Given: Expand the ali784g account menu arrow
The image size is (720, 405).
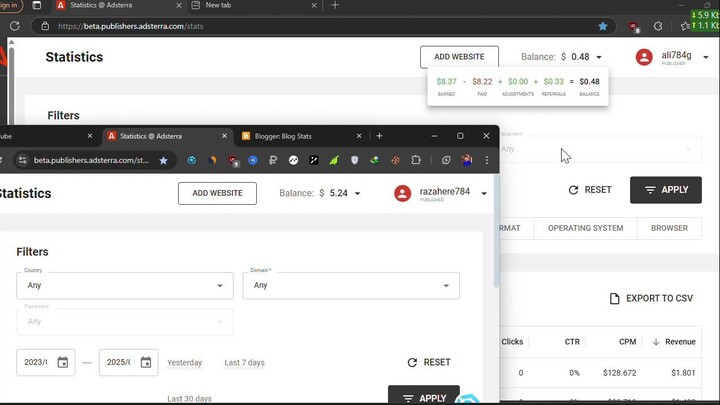Looking at the screenshot, I should coord(706,57).
